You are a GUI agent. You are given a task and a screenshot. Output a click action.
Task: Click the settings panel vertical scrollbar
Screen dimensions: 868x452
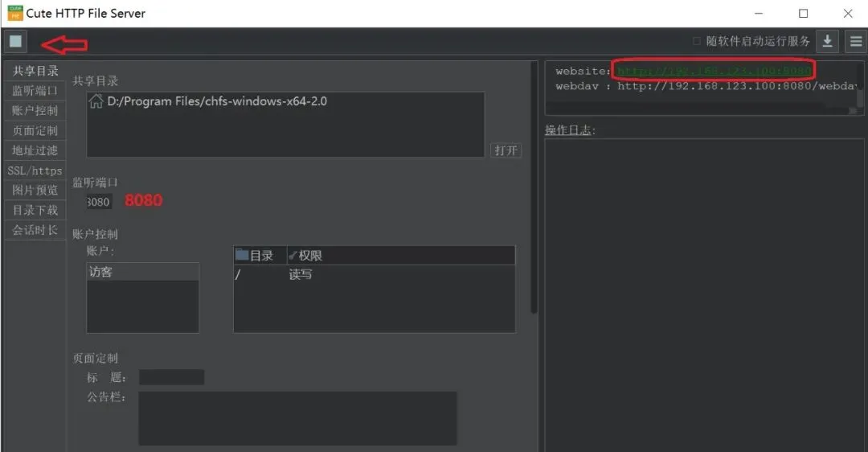tap(534, 188)
